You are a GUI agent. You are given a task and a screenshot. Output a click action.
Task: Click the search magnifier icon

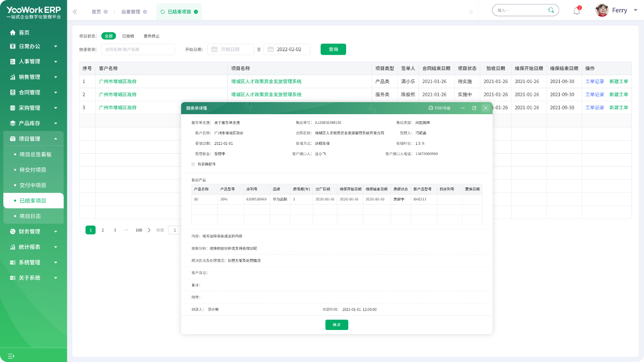(551, 10)
